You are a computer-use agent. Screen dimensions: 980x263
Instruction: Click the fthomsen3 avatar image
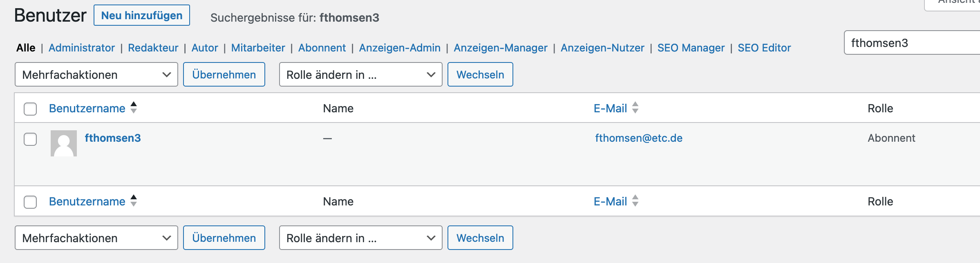pyautogui.click(x=64, y=143)
